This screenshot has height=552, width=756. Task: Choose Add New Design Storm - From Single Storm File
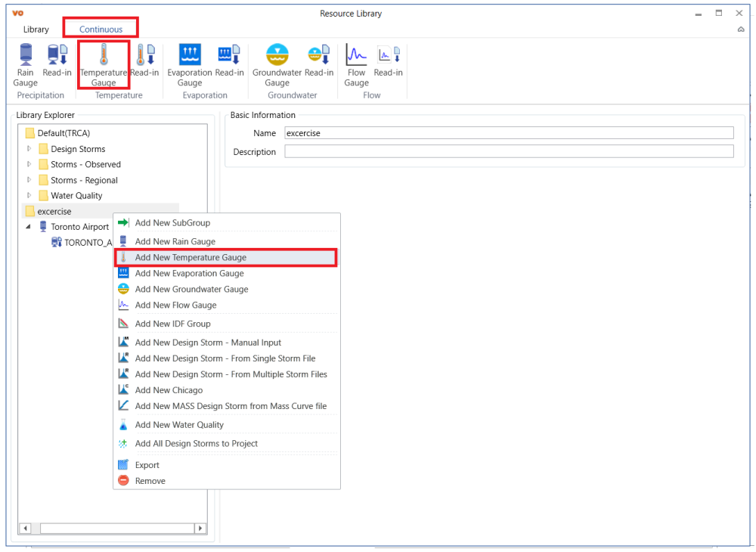click(x=227, y=358)
